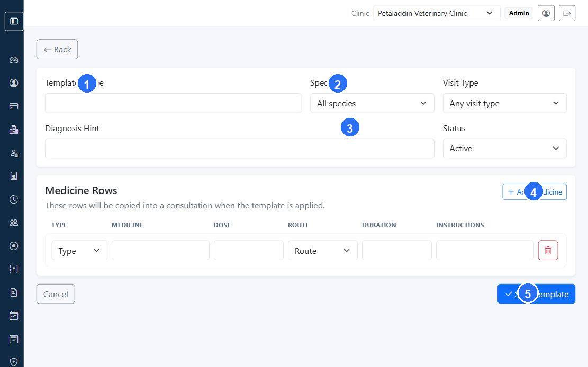Click the TYPE column header
The width and height of the screenshot is (588, 367).
coord(59,225)
